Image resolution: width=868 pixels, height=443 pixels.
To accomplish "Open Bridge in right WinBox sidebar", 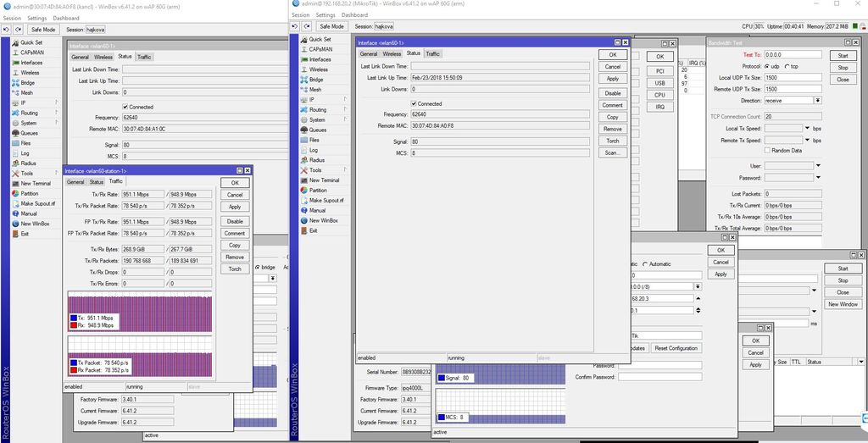I will 316,80.
